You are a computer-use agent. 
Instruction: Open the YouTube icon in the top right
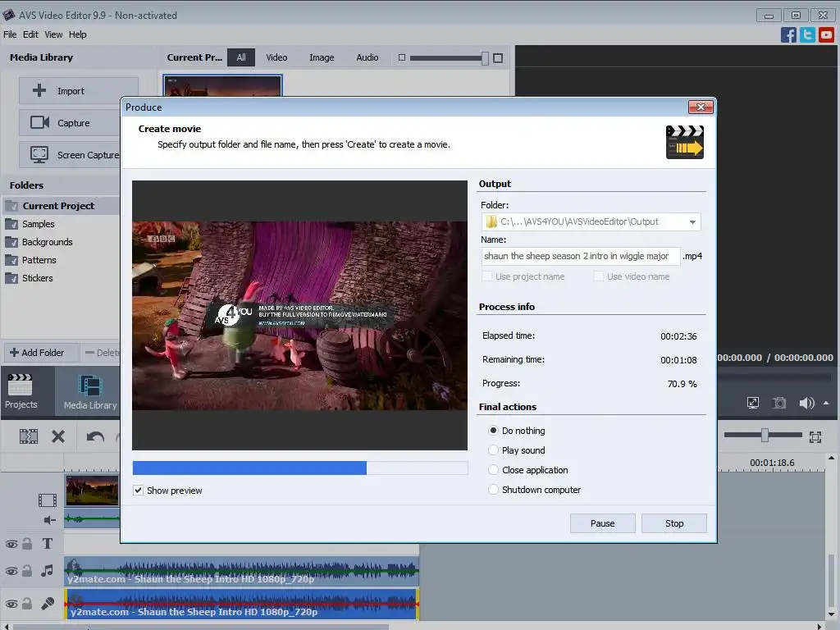click(826, 34)
